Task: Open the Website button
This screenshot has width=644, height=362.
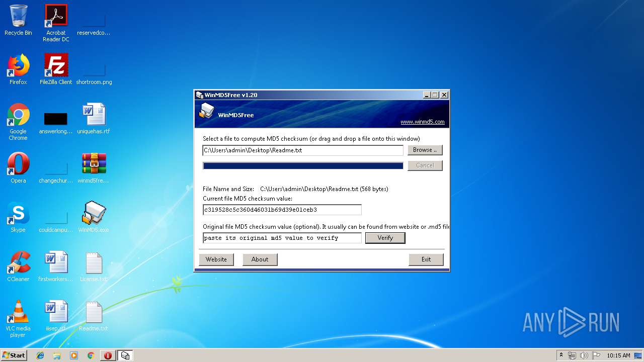Action: point(216,259)
